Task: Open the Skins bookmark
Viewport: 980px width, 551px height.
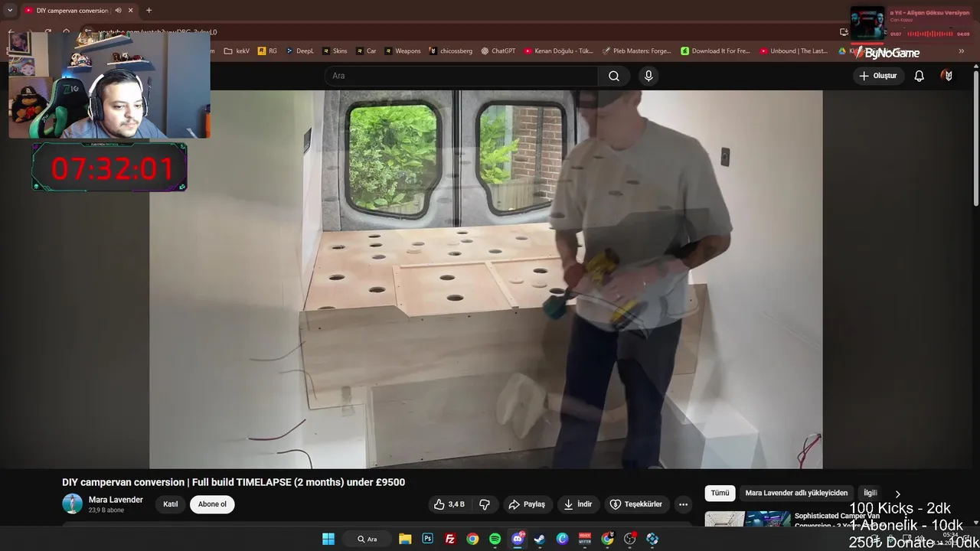Action: click(x=335, y=51)
